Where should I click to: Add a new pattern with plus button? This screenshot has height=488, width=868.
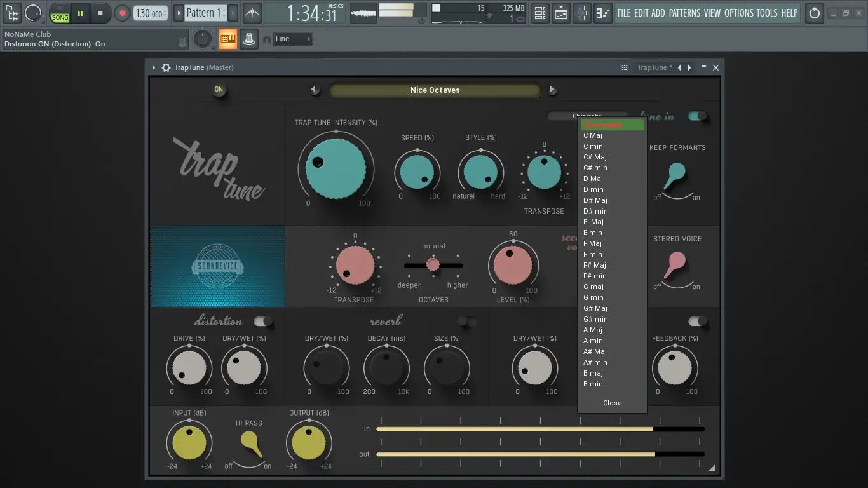click(x=233, y=13)
